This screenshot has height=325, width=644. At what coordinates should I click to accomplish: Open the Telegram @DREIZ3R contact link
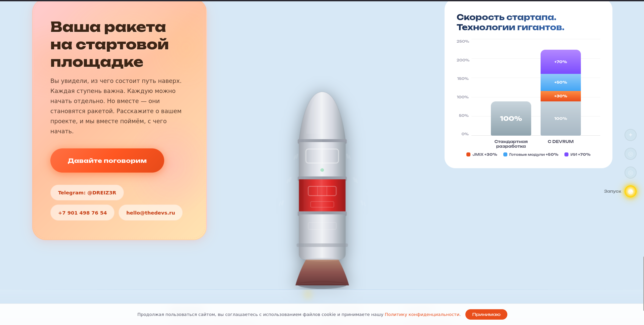(x=87, y=193)
